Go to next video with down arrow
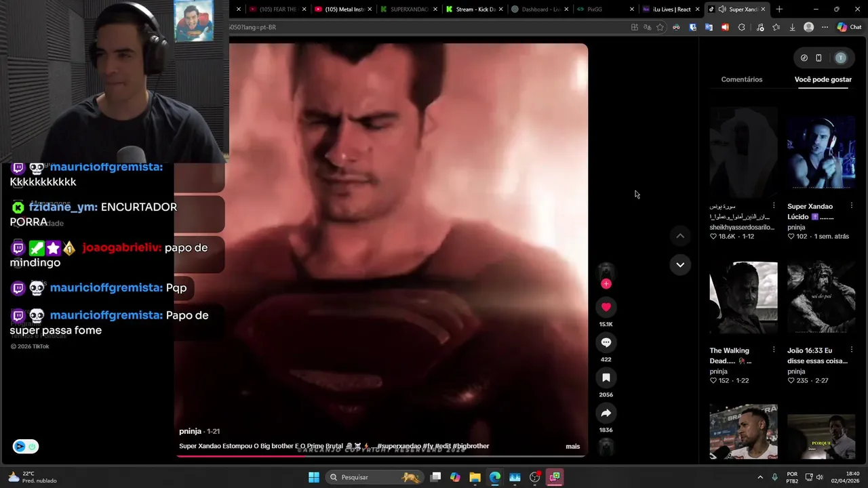The image size is (868, 488). (x=680, y=264)
